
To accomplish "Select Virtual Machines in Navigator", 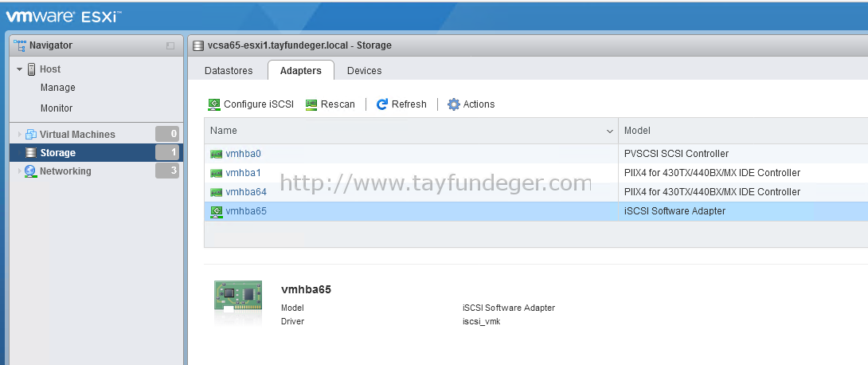I will point(77,134).
